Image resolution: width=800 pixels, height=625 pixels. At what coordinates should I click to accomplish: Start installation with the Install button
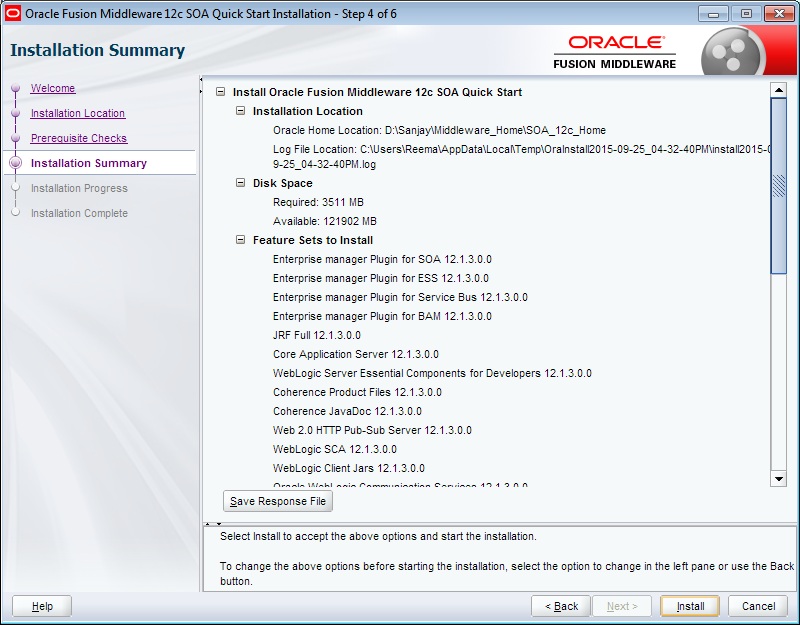[688, 605]
